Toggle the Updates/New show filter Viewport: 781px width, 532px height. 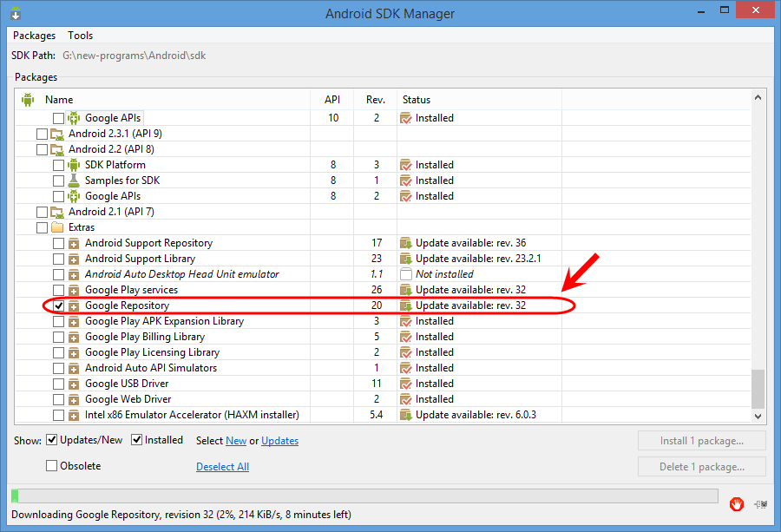[x=51, y=440]
